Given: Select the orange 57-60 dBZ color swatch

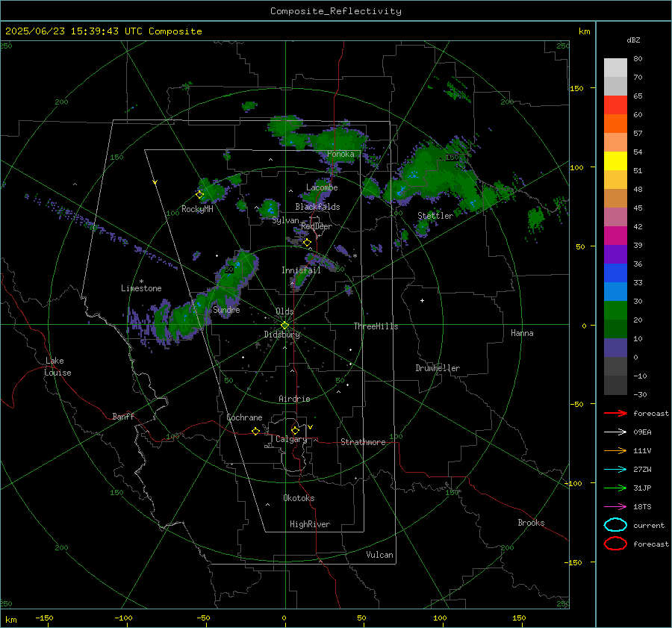Looking at the screenshot, I should [x=615, y=124].
